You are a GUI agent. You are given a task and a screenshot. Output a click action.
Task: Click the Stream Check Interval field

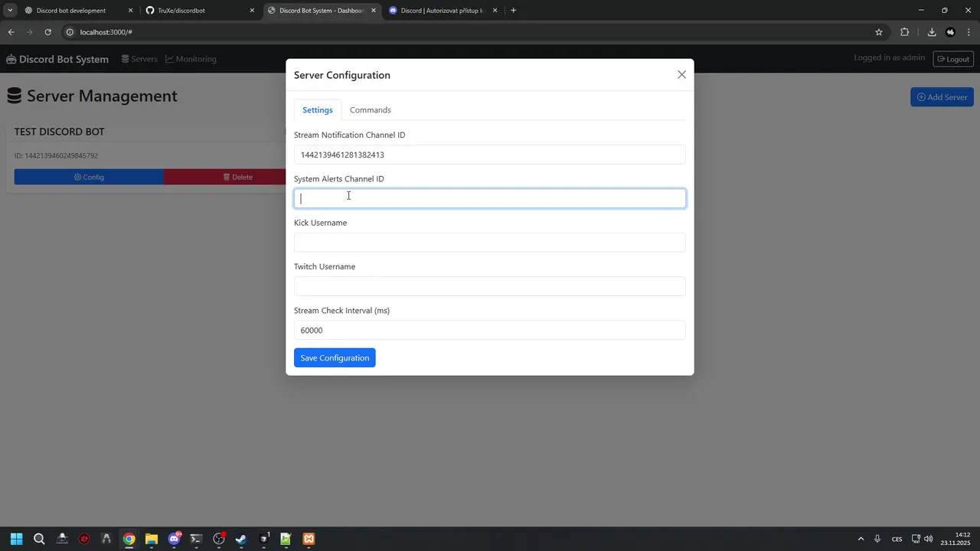(x=490, y=331)
